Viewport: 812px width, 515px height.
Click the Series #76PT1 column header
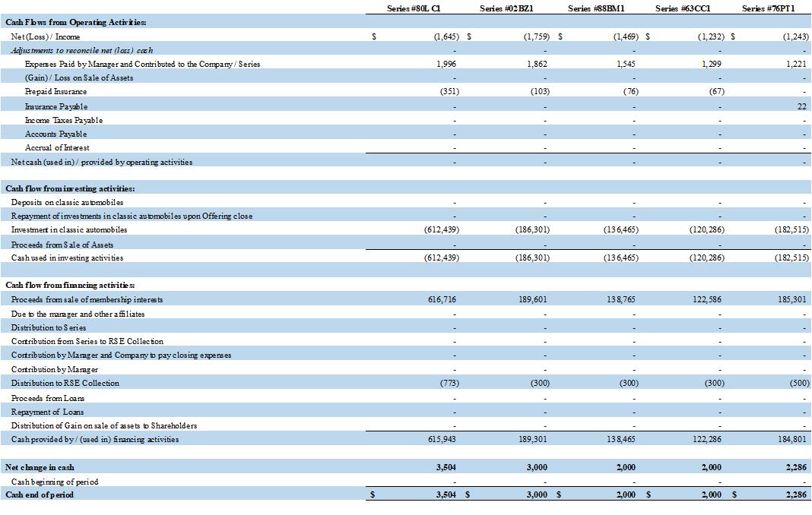pos(768,8)
